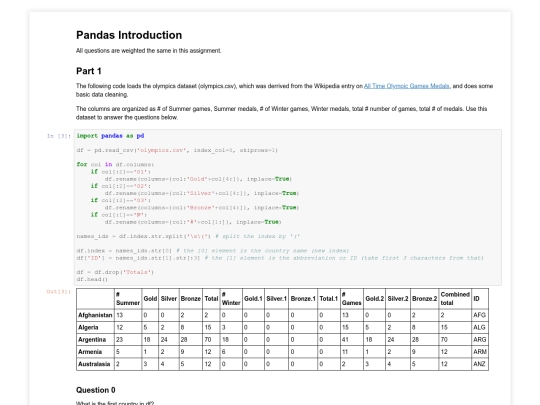Click the names_ids split code line

pos(188,236)
